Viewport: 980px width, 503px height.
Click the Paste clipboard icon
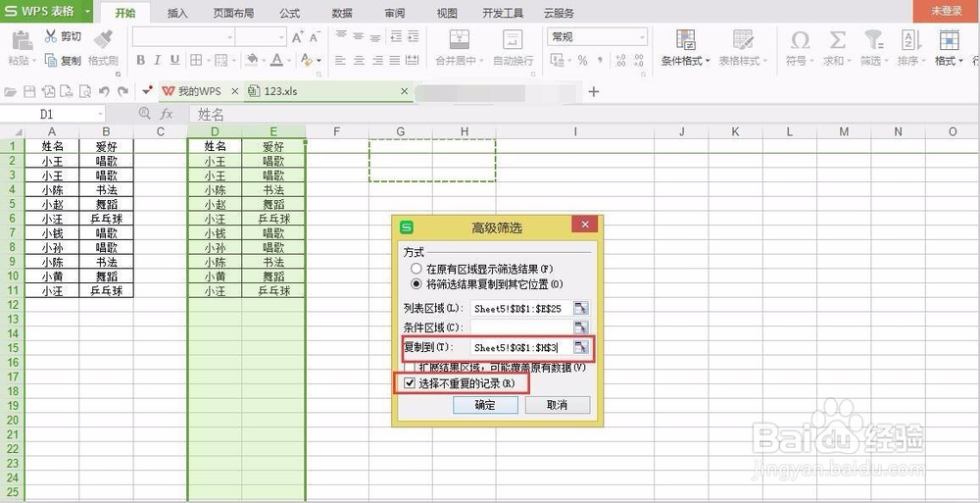click(23, 39)
